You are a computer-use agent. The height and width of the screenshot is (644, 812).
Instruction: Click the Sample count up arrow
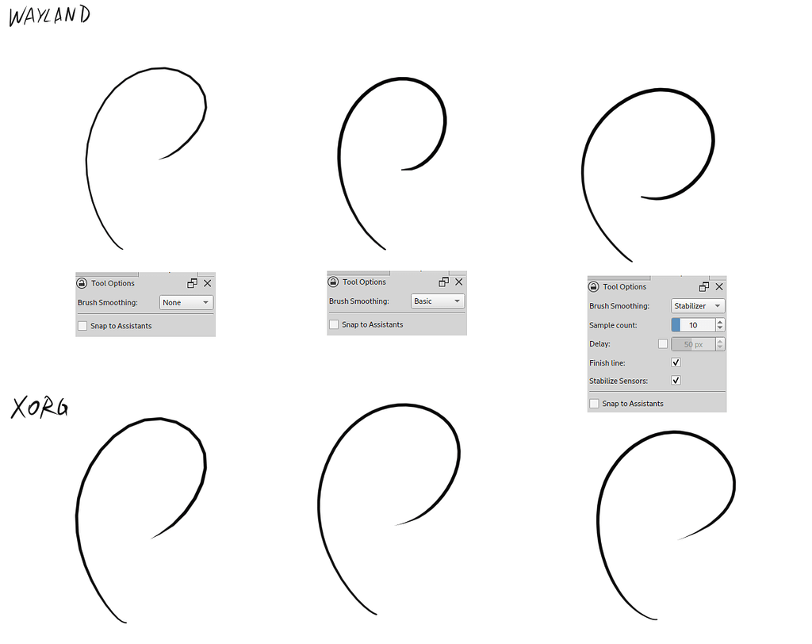point(719,321)
